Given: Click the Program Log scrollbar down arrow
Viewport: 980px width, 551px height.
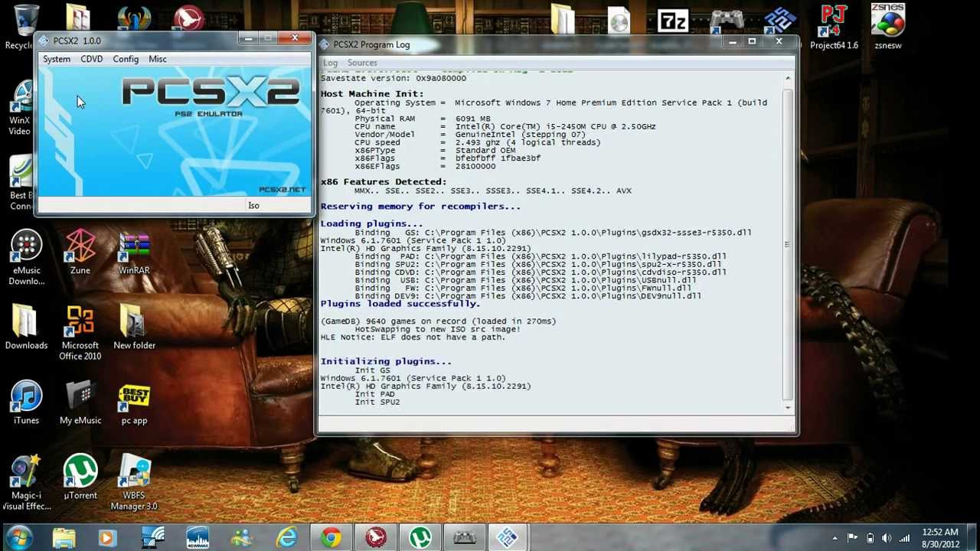Looking at the screenshot, I should 788,407.
